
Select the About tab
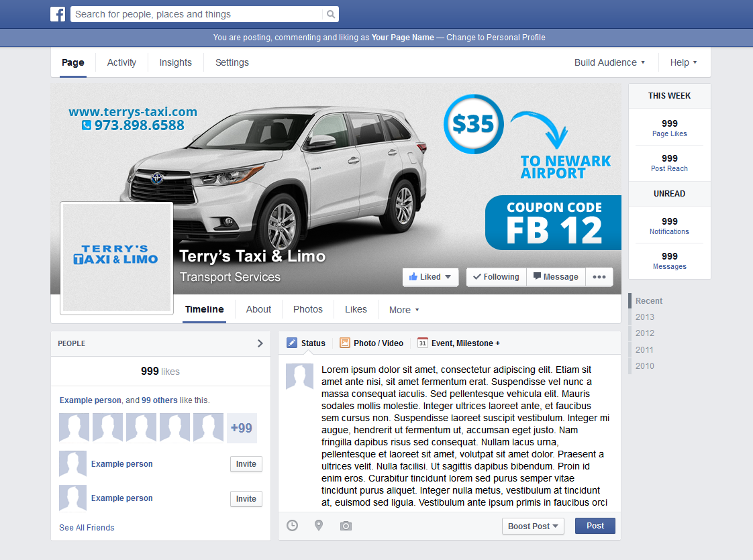coord(258,310)
